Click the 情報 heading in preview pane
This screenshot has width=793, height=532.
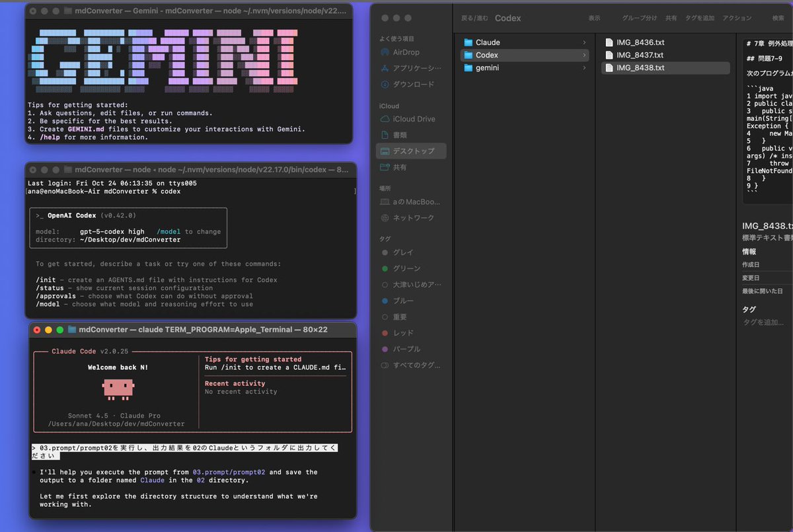click(749, 252)
